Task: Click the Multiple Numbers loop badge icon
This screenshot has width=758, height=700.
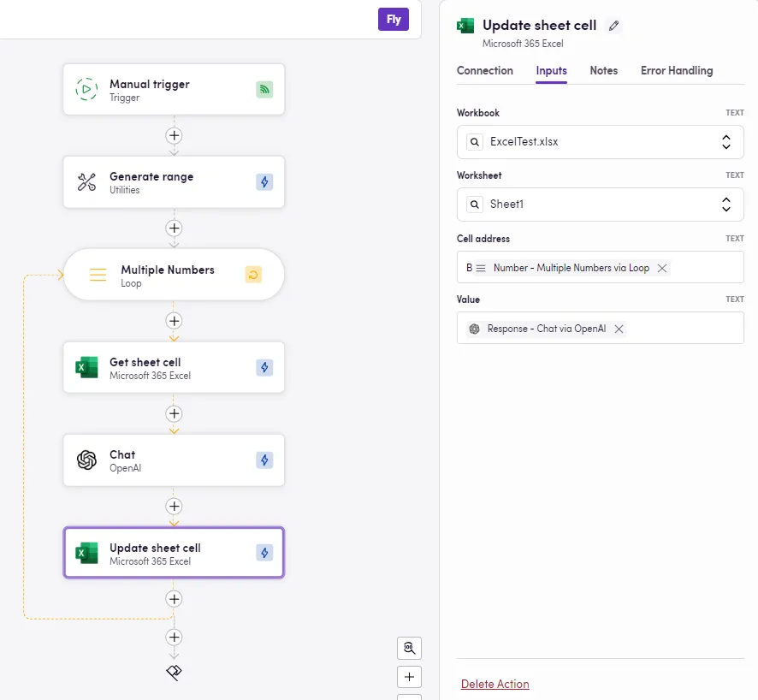Action: [253, 275]
